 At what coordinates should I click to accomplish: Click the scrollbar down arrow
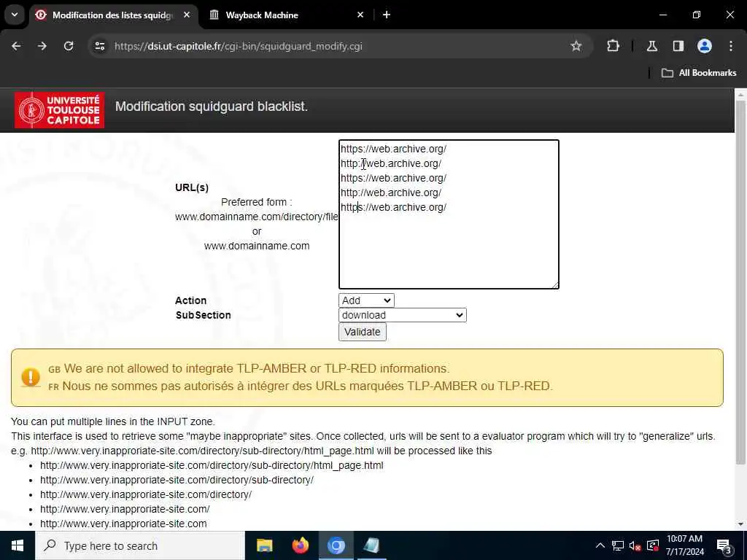[x=740, y=524]
